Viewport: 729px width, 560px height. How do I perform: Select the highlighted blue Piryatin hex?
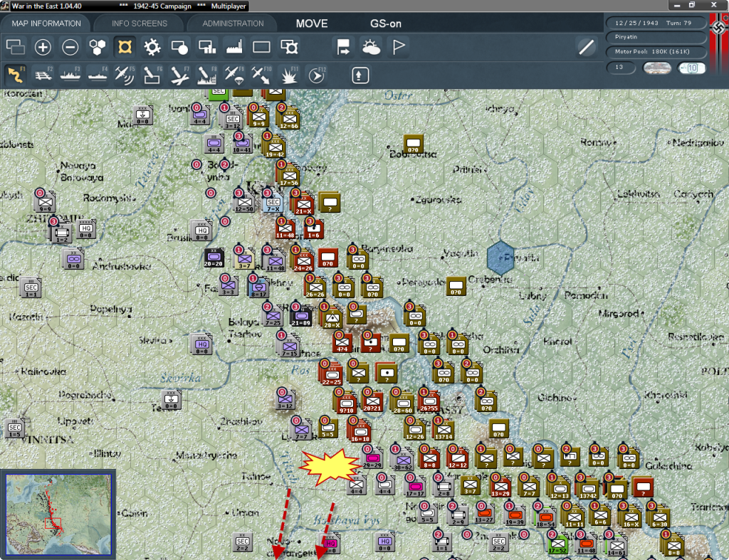click(500, 258)
